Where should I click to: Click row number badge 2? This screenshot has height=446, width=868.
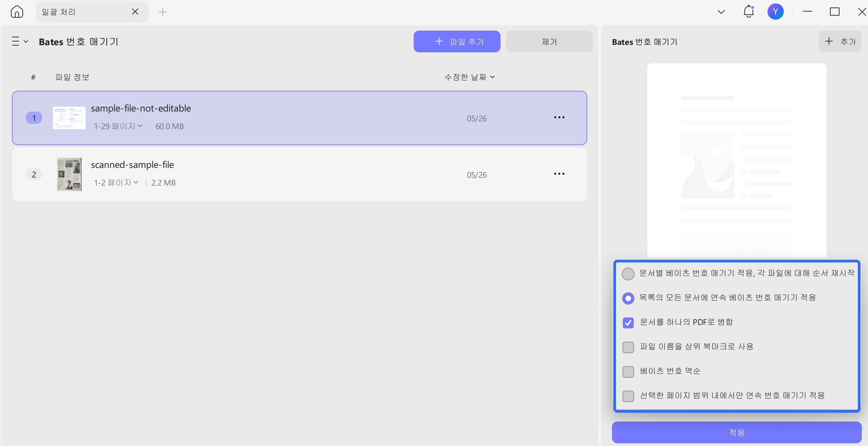(x=34, y=174)
